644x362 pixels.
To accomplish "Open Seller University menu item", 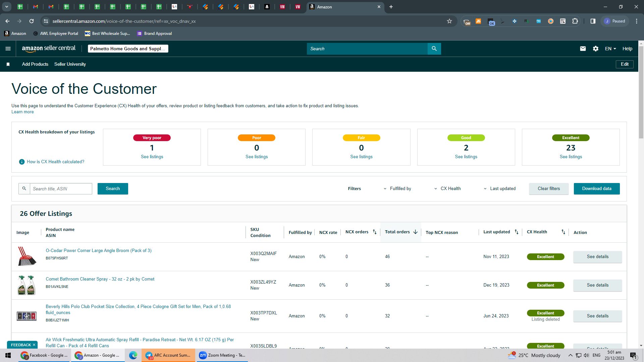I will (x=70, y=64).
